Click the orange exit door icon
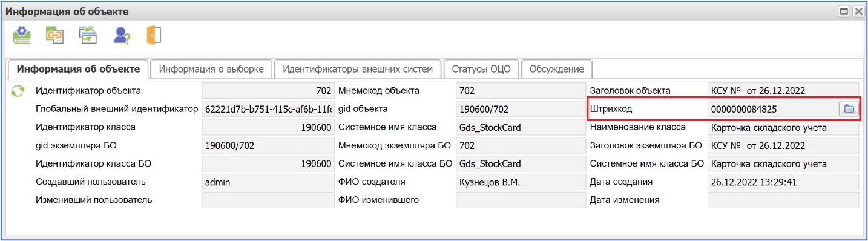This screenshot has height=241, width=868. pyautogui.click(x=154, y=35)
